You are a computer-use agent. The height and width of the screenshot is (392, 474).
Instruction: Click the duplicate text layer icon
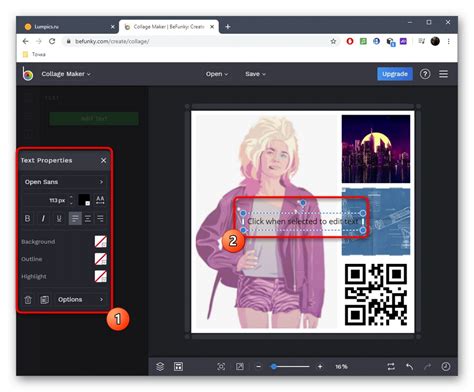(x=44, y=300)
